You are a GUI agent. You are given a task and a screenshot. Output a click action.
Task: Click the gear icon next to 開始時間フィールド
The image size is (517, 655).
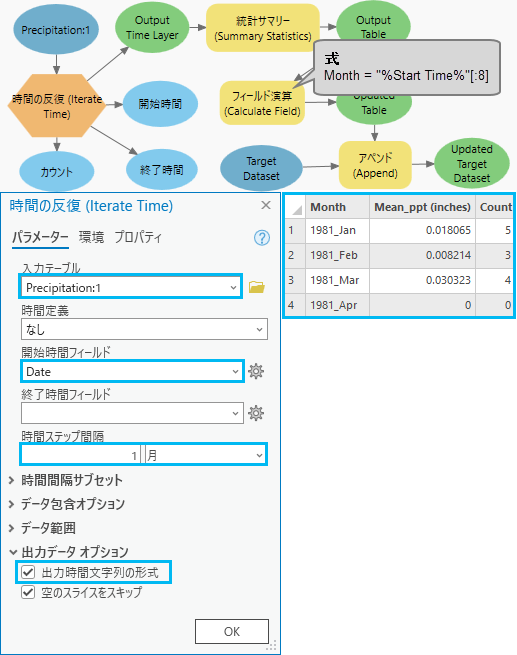[x=256, y=371]
